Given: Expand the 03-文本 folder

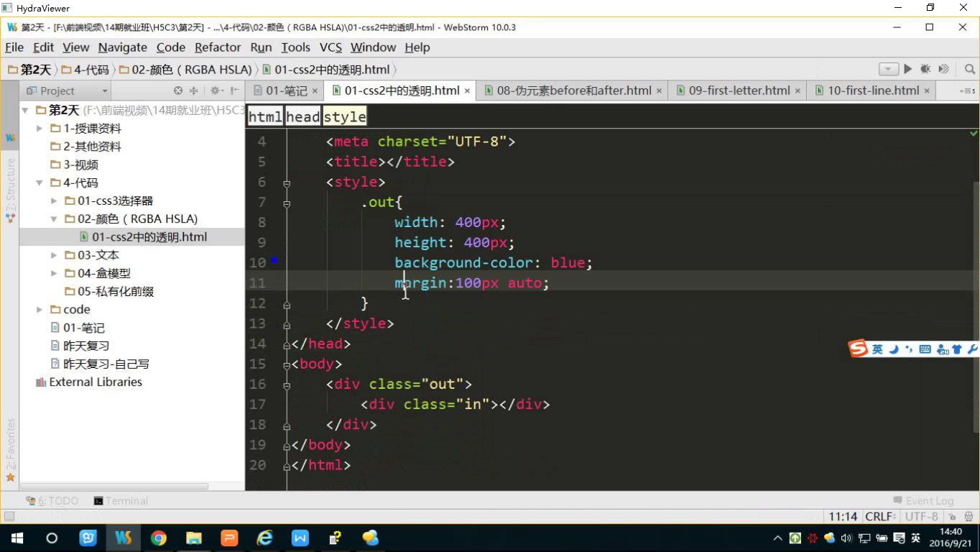Looking at the screenshot, I should tap(54, 255).
